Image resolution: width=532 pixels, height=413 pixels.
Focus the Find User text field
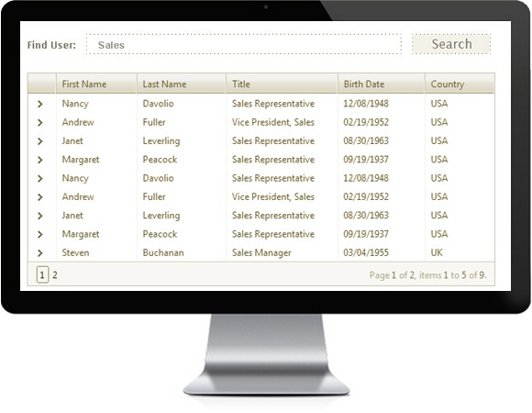(x=244, y=44)
